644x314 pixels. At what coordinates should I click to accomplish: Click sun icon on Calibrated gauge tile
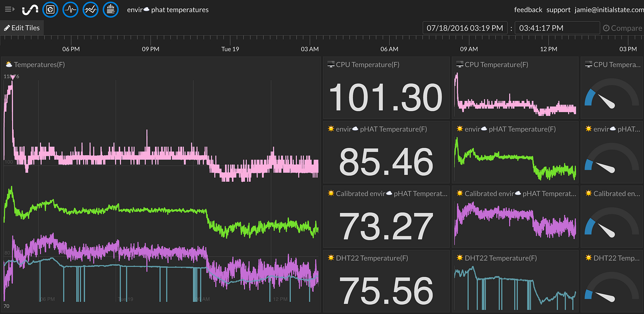pos(588,193)
